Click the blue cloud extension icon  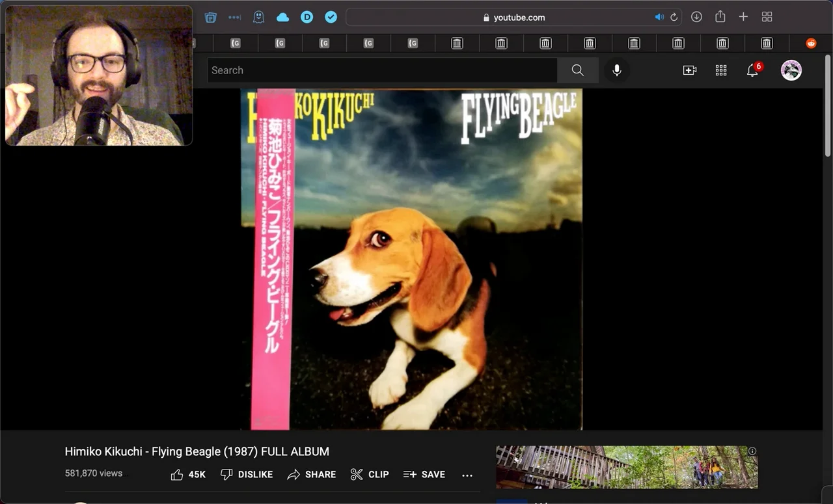[x=282, y=18]
